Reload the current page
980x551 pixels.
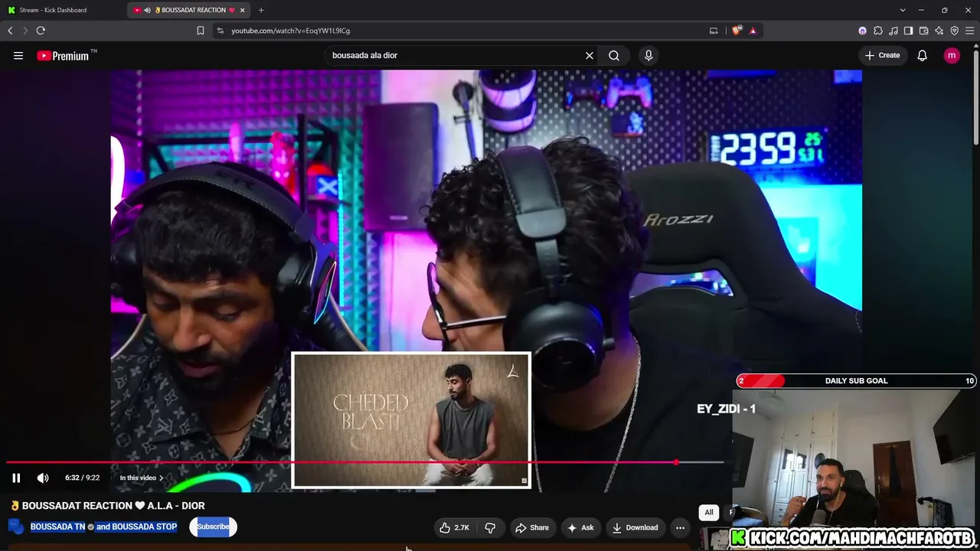coord(41,31)
